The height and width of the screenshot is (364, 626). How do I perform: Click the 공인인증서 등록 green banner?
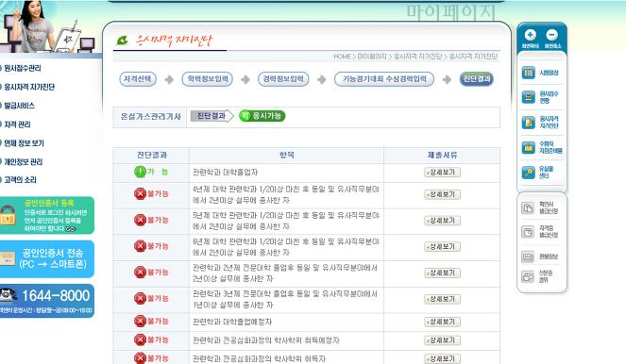click(47, 215)
